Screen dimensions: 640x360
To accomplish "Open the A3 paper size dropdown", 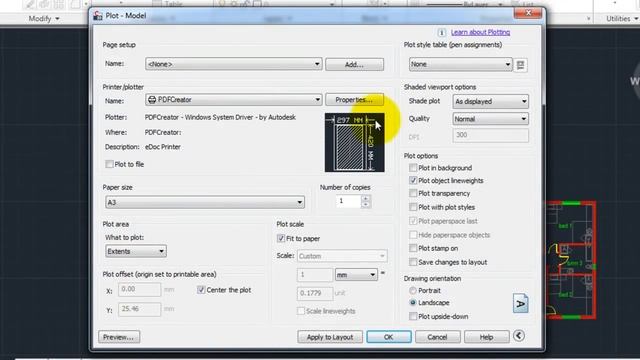I will [205, 202].
